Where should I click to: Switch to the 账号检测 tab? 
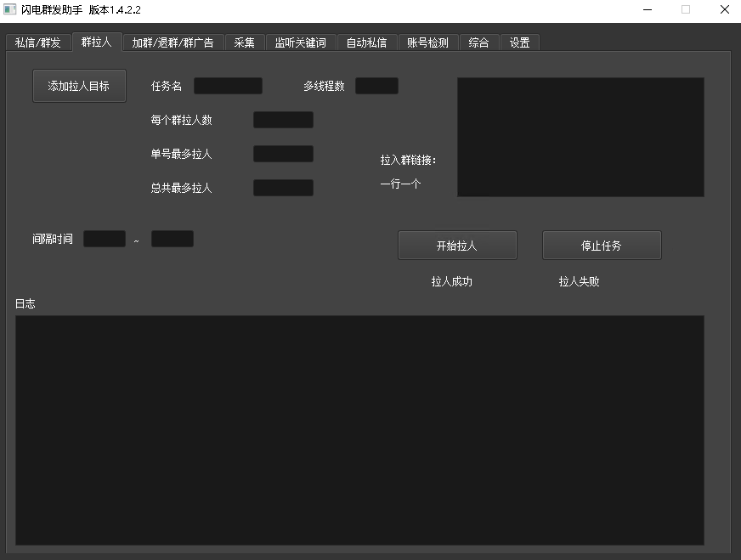(427, 42)
